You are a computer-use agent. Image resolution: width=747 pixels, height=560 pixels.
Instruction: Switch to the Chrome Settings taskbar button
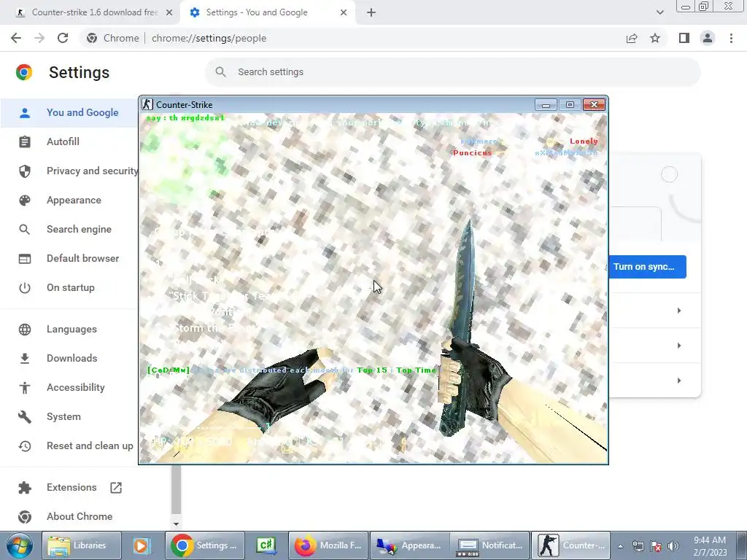point(204,545)
